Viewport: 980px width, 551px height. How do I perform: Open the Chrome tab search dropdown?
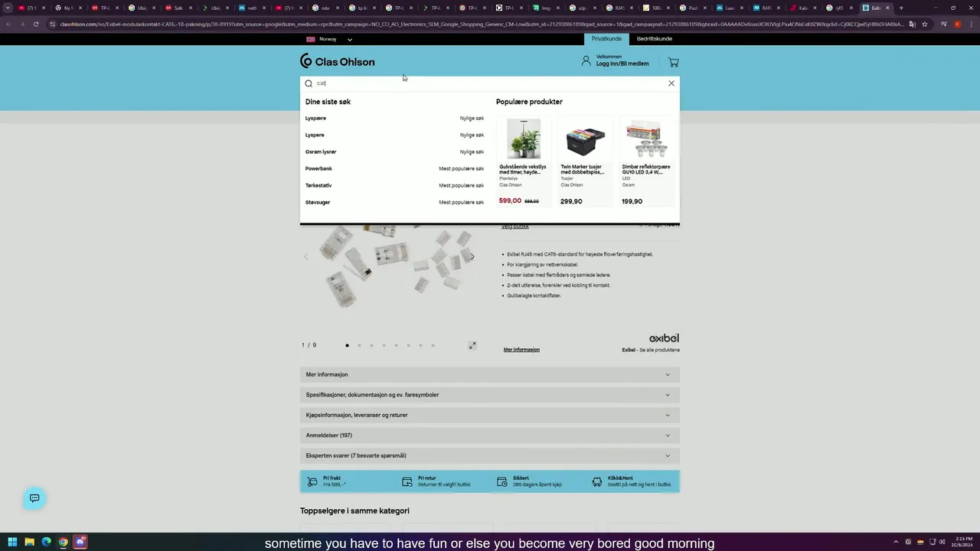click(x=8, y=8)
